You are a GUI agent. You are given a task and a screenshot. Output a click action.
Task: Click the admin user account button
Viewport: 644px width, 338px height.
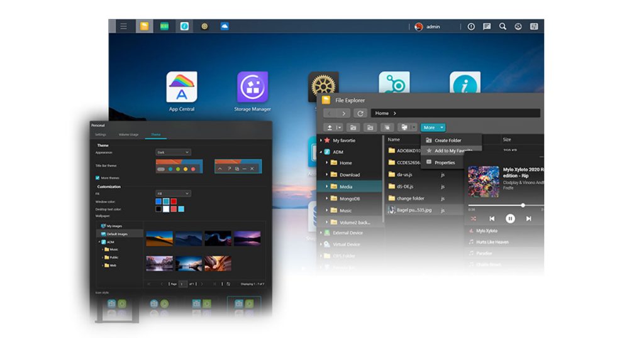coord(428,26)
